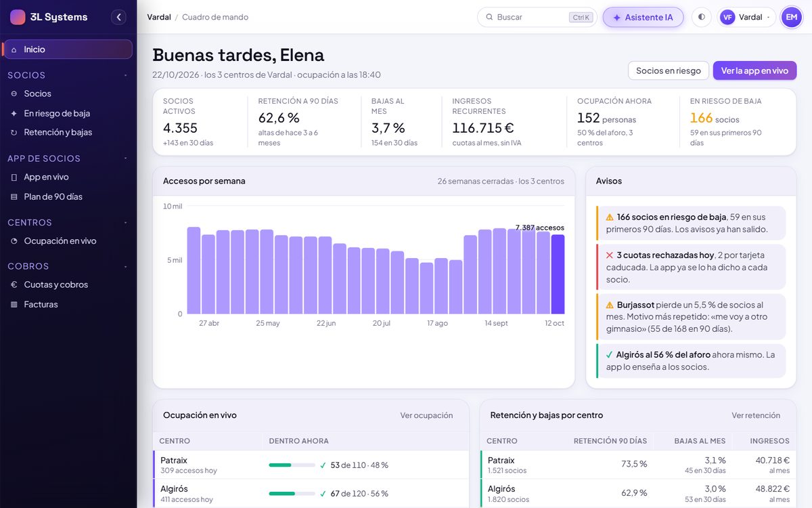
Task: Open En riesgo de baja page
Action: pyautogui.click(x=67, y=113)
